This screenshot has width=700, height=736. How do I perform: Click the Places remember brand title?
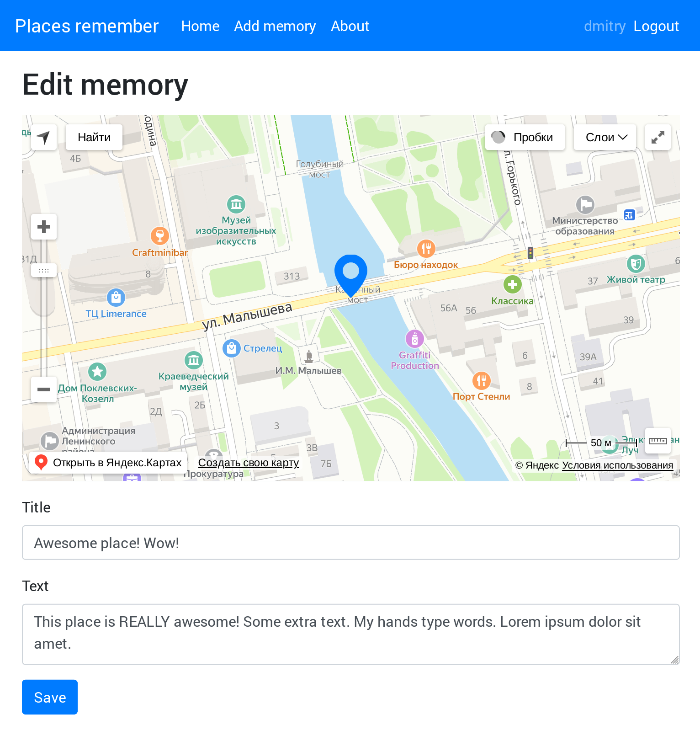pos(87,26)
